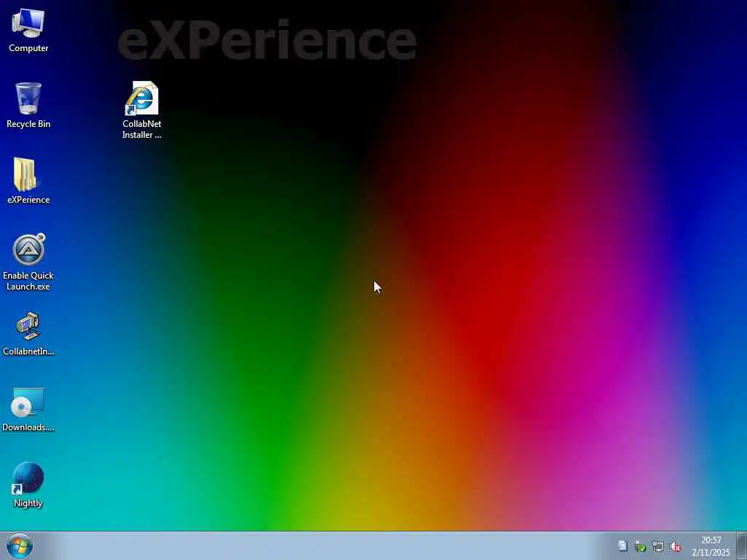Select the eXPerience folder icon
The height and width of the screenshot is (560, 747).
pos(28,181)
